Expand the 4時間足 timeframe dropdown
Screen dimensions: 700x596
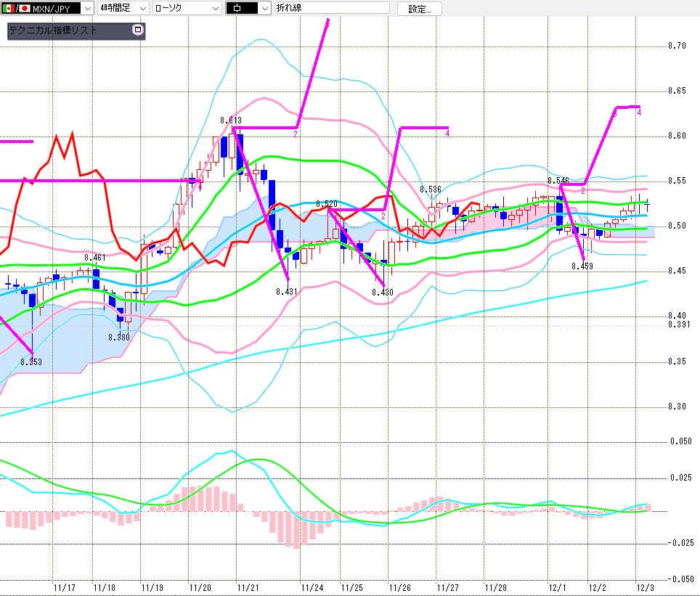[142, 9]
